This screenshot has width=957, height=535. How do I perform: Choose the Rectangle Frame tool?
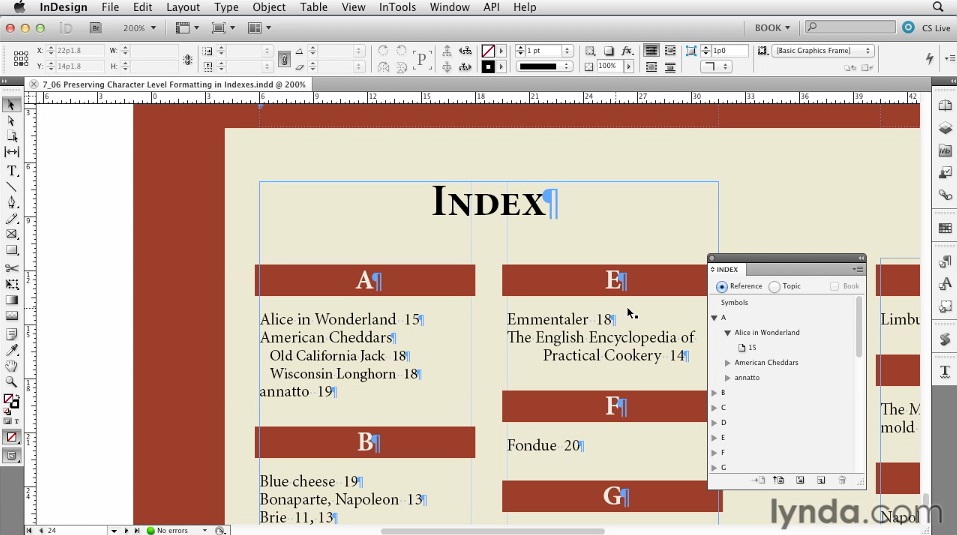(x=11, y=234)
